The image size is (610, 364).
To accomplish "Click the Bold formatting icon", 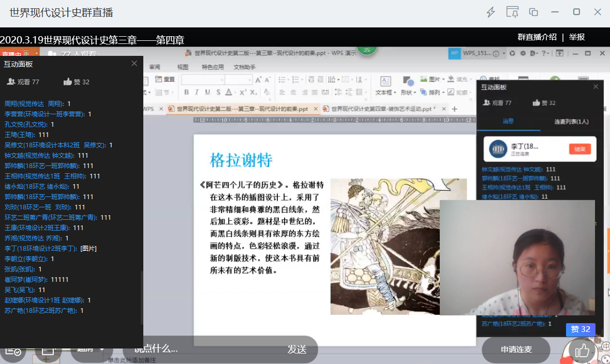I will point(186,92).
